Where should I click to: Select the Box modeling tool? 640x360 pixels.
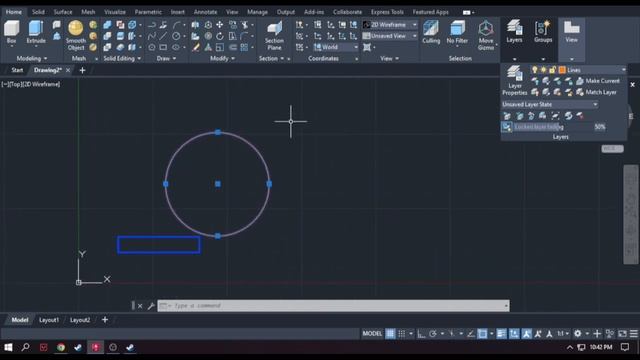[x=11, y=32]
